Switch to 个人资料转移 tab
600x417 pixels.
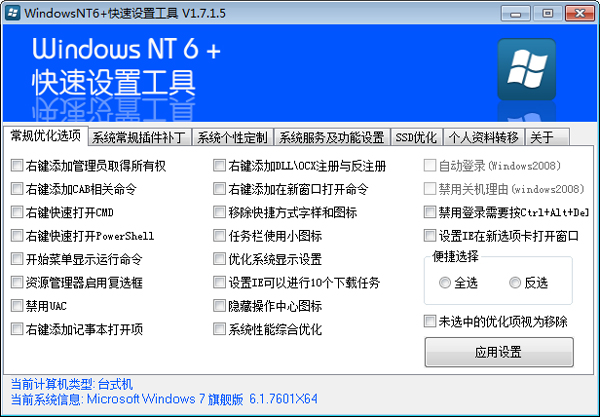(484, 137)
